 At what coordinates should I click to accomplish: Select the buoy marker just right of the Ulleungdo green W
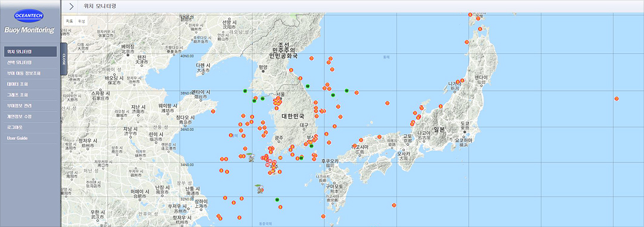357,93
